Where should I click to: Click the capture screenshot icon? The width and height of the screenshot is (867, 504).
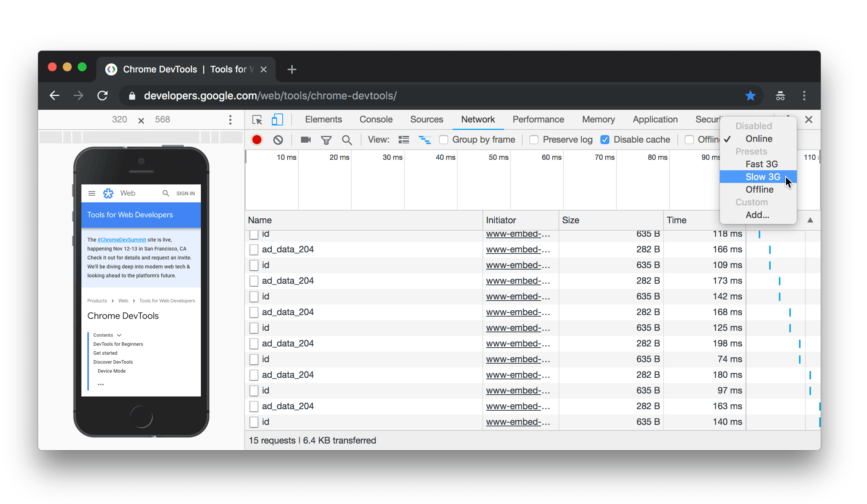point(305,139)
